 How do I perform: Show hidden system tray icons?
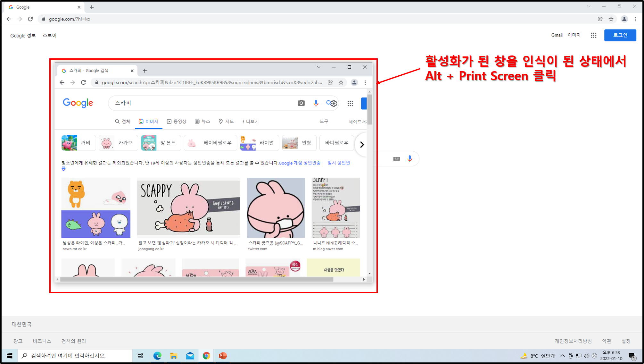tap(562, 356)
